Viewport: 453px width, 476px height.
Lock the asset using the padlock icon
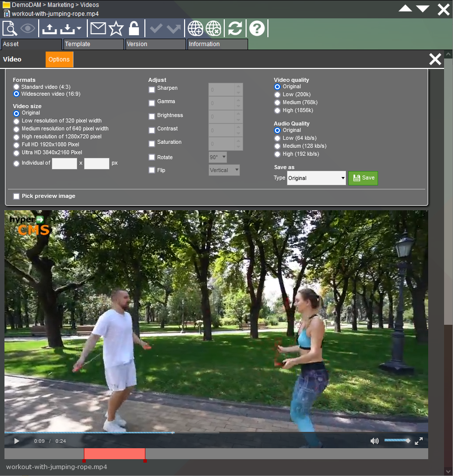click(134, 28)
